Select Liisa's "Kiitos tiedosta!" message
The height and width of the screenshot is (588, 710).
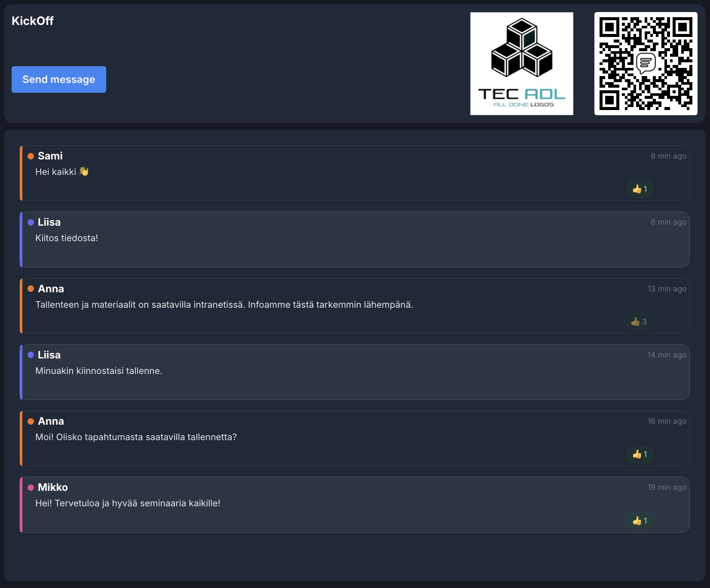pos(67,238)
